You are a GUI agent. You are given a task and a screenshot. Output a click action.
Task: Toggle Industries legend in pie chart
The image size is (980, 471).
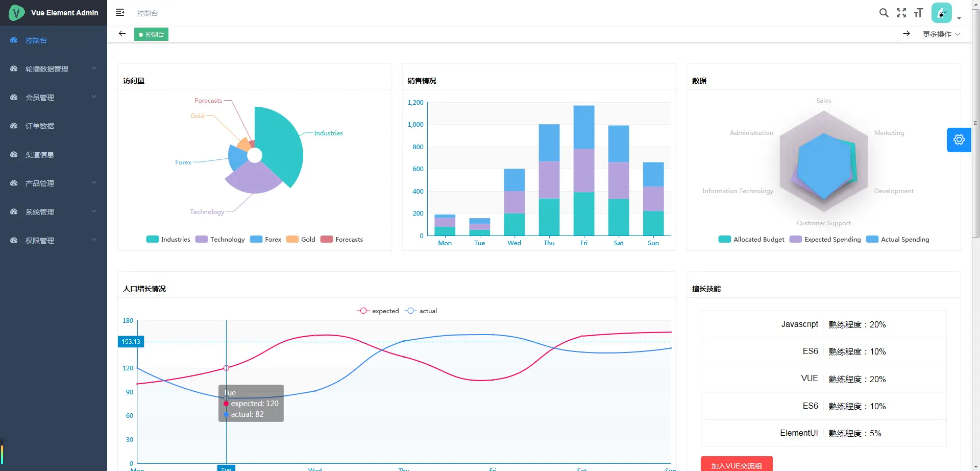click(168, 240)
